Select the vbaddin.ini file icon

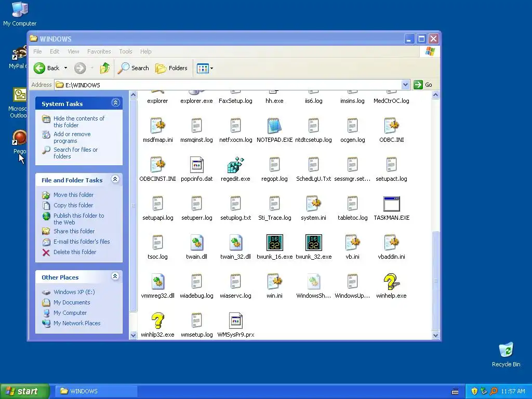tap(392, 243)
